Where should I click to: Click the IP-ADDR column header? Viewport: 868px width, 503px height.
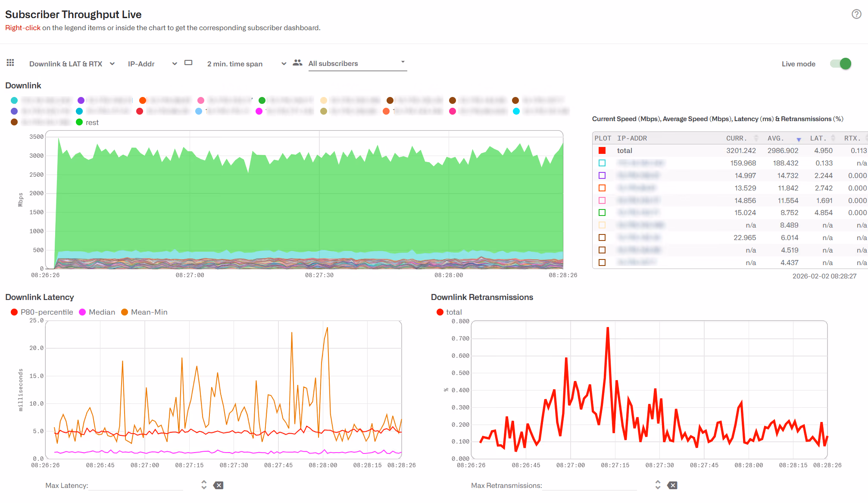coord(632,138)
